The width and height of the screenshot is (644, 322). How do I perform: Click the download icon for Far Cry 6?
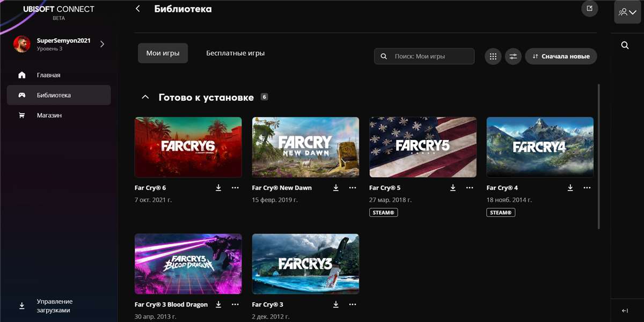(x=218, y=188)
